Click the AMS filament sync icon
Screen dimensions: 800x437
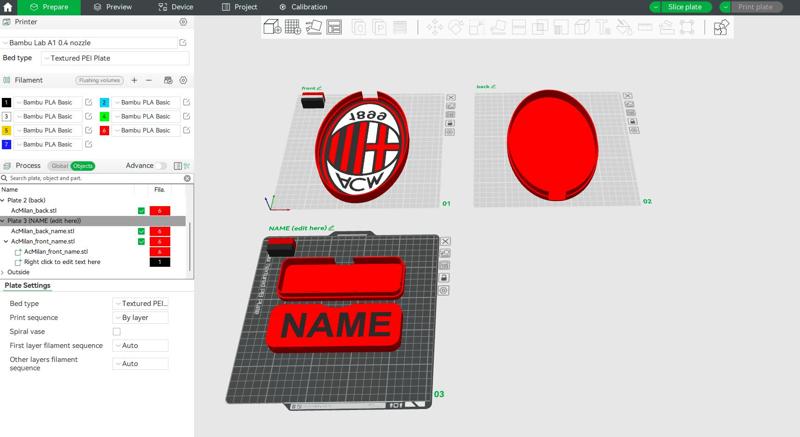[x=168, y=80]
